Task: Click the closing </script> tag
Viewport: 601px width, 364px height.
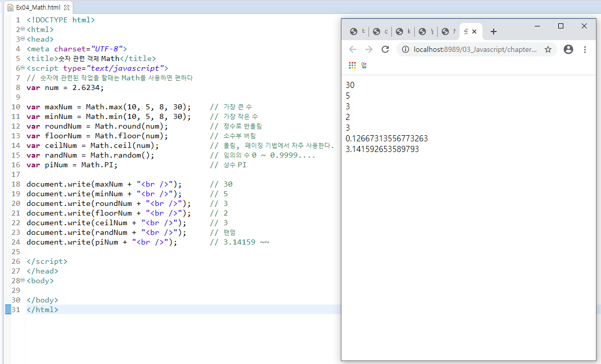Action: pos(47,261)
